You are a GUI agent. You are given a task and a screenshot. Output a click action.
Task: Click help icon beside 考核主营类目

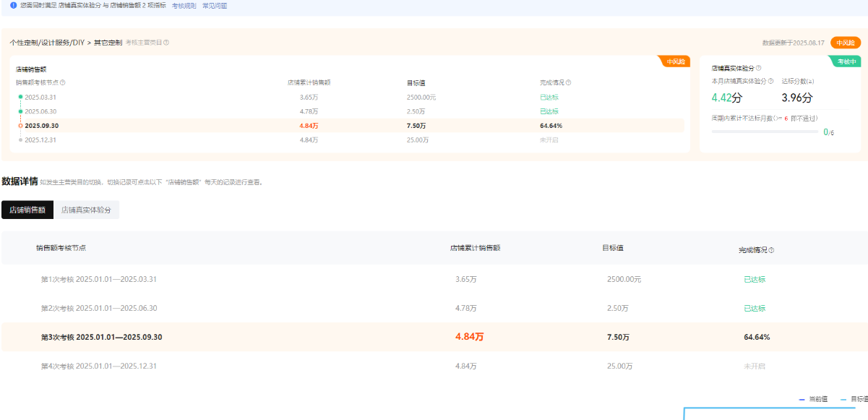pos(166,43)
